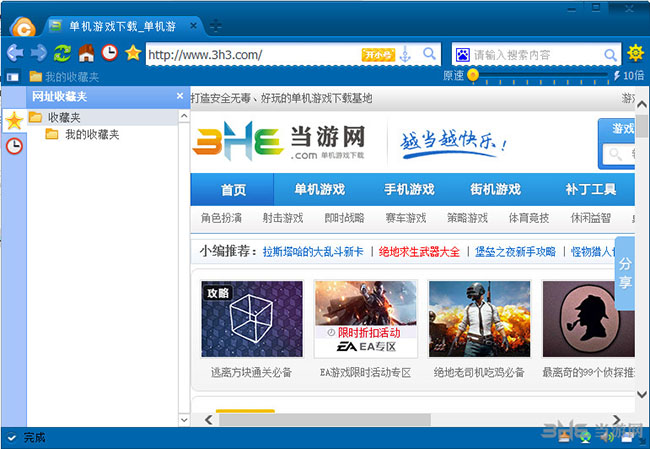Click the browser forward arrow

coord(39,53)
